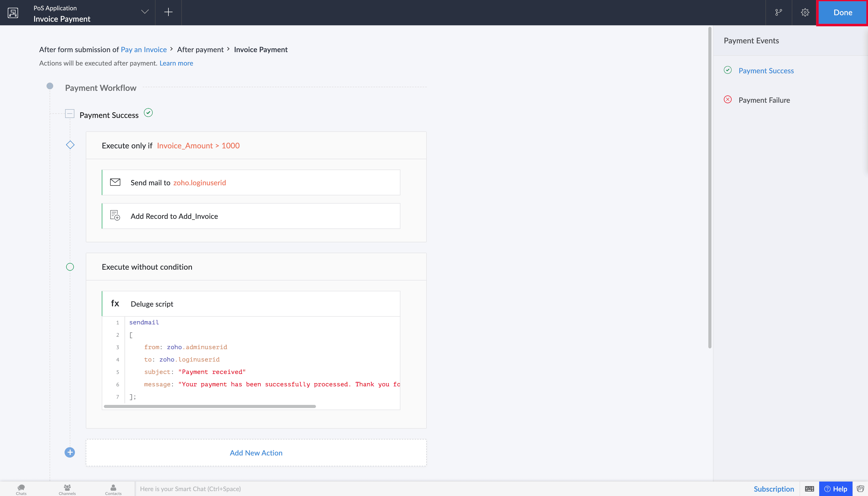Select the Invoice_Amount > 1000 condition diamond
868x496 pixels.
tap(70, 145)
